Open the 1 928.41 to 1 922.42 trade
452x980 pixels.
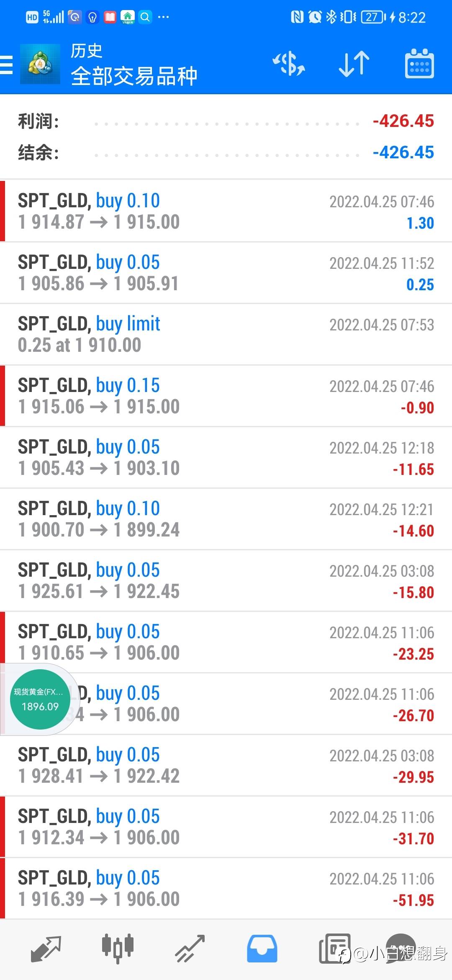(x=226, y=765)
